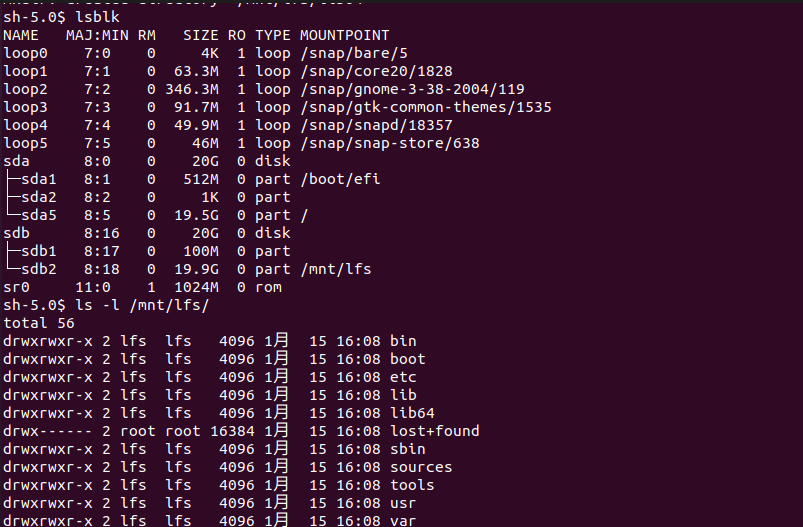Screen dimensions: 803x527
Task: Click the /snap/snap-store/638 mountpoint
Action: point(390,143)
